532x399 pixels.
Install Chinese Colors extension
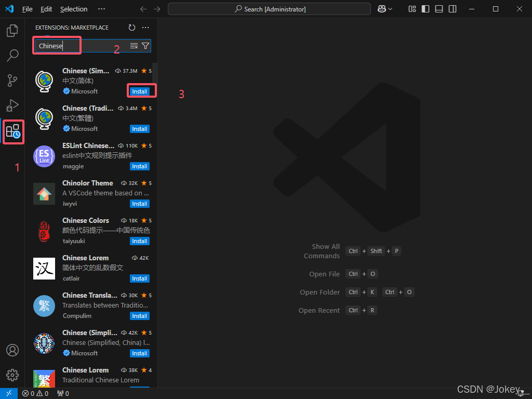click(139, 241)
